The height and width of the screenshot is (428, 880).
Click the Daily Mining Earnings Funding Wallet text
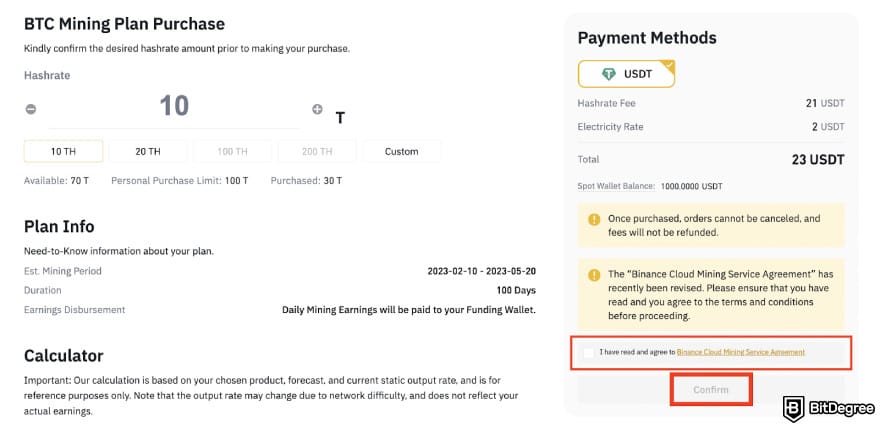pyautogui.click(x=409, y=310)
